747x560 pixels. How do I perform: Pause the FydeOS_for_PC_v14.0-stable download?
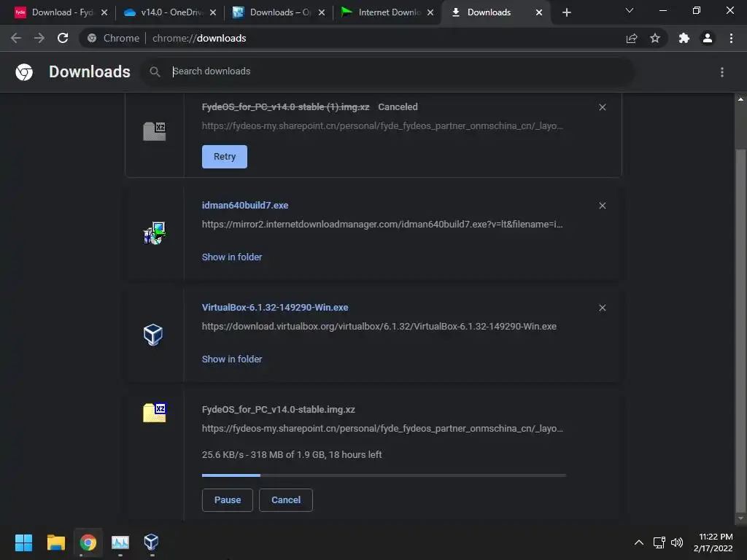(x=228, y=500)
